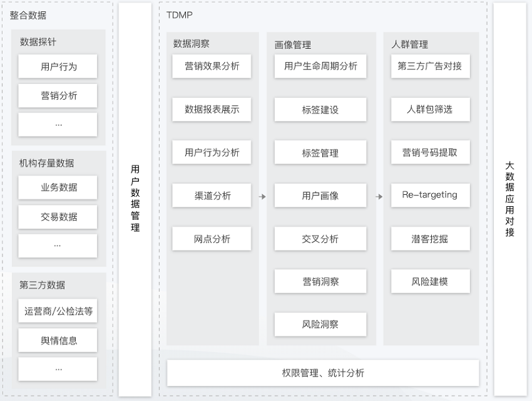Click the ellipsis box under 营销分析

(x=58, y=125)
